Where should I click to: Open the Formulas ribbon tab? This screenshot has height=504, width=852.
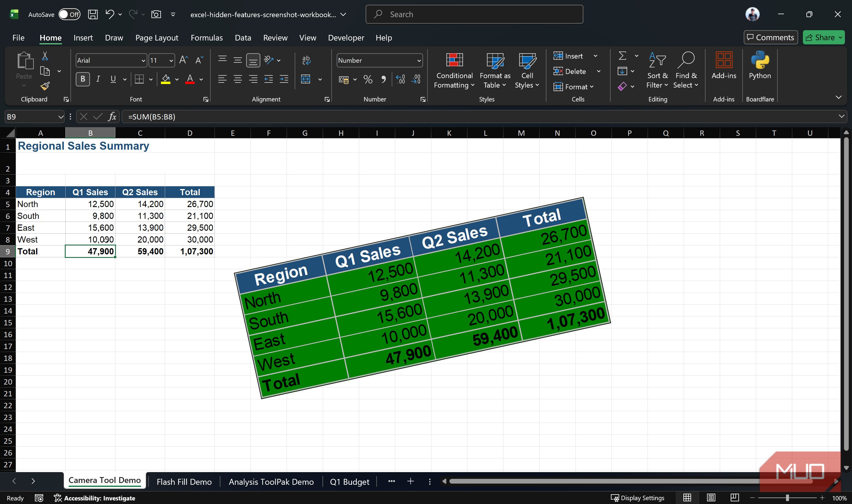[206, 38]
